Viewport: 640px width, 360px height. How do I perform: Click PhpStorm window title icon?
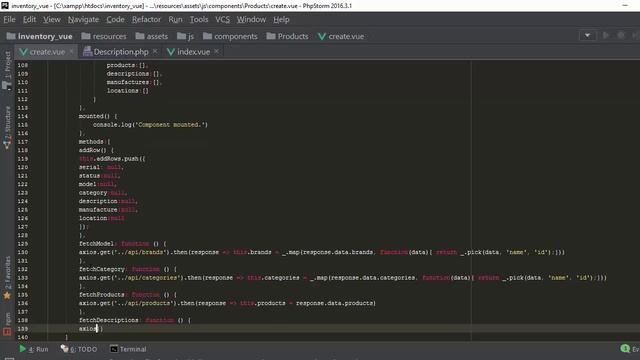5,5
